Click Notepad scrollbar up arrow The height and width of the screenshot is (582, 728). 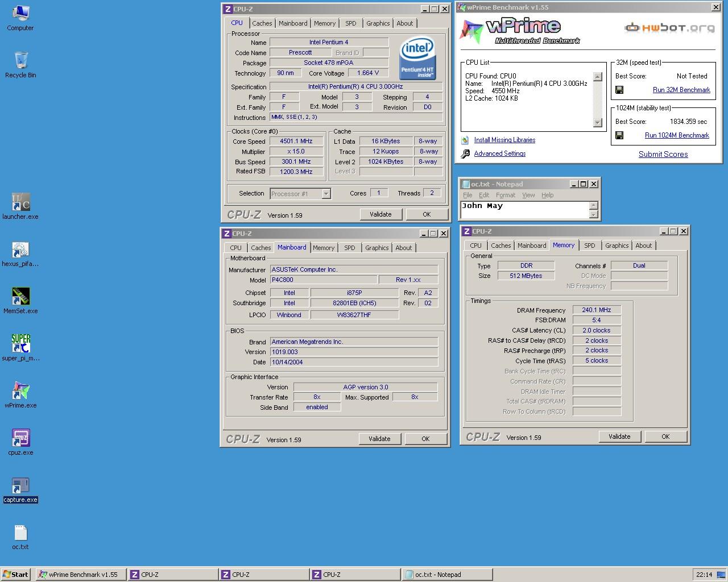[x=593, y=206]
